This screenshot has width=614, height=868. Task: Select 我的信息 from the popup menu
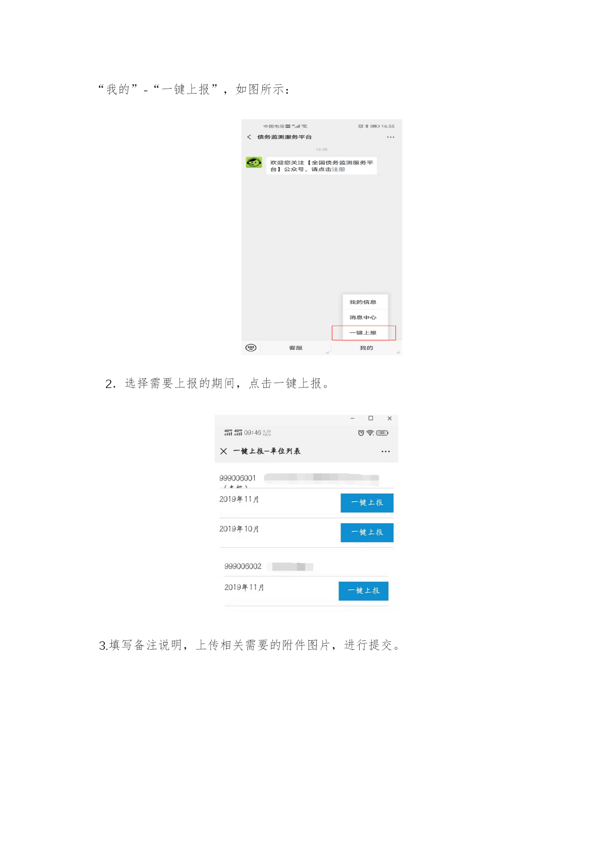(363, 302)
